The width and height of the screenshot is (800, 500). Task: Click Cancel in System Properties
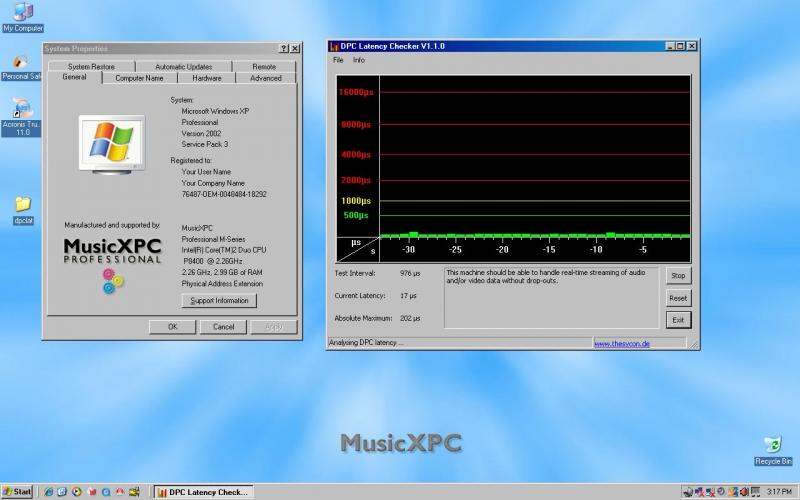coord(223,327)
